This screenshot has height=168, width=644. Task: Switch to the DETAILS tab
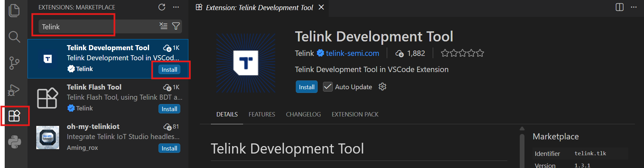(227, 114)
